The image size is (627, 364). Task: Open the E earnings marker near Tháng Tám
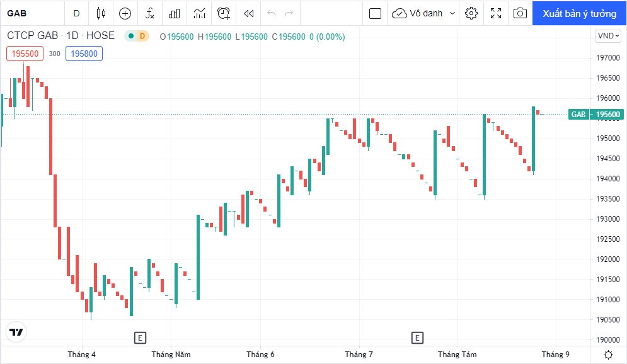pos(417,338)
